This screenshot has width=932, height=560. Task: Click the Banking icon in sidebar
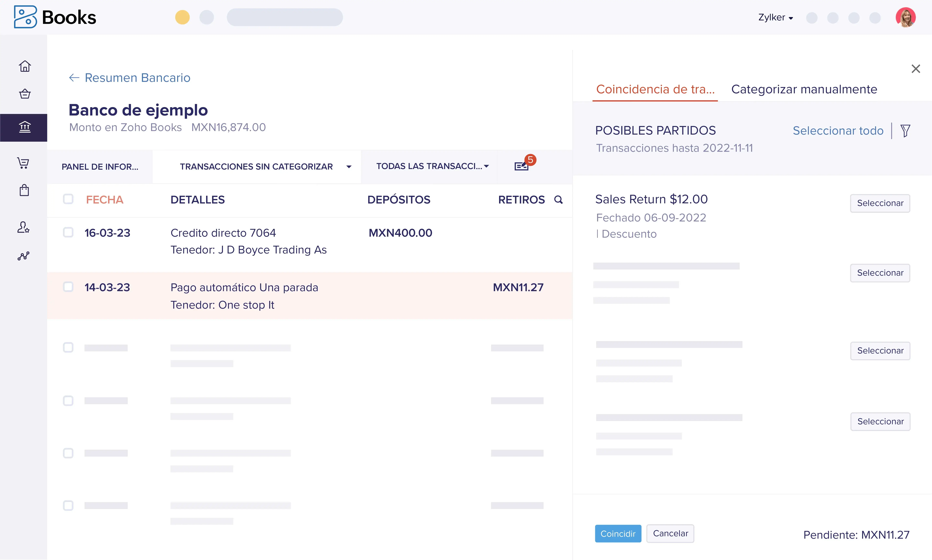(25, 127)
